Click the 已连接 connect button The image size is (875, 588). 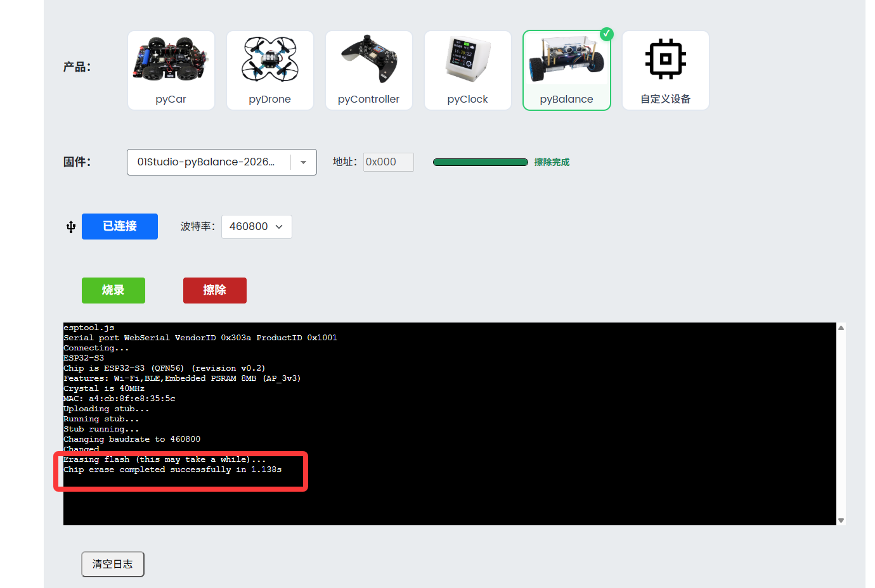coord(120,226)
